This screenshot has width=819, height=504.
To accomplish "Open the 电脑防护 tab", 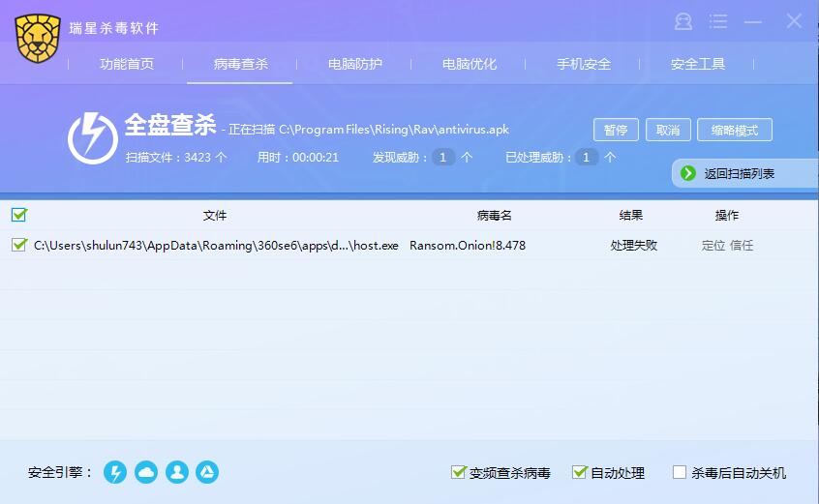I will click(354, 64).
